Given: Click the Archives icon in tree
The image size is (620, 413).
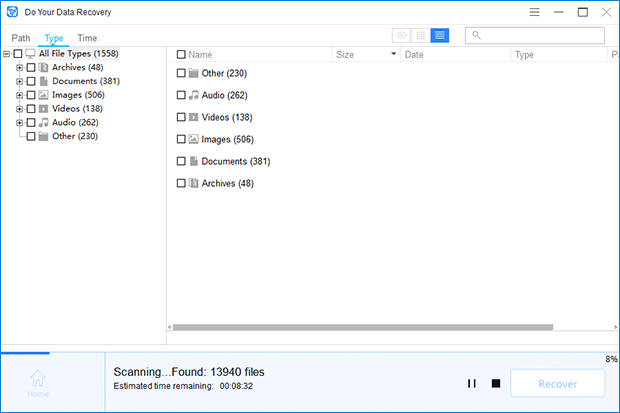Looking at the screenshot, I should 43,68.
